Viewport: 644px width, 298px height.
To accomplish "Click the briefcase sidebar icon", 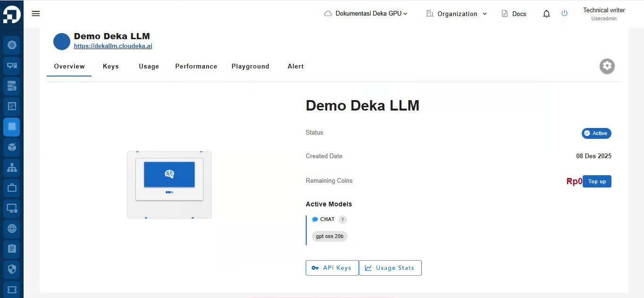I will click(x=12, y=187).
